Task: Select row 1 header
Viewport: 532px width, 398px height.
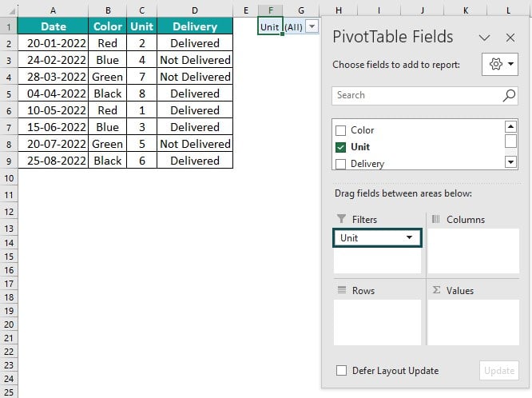Action: click(9, 26)
